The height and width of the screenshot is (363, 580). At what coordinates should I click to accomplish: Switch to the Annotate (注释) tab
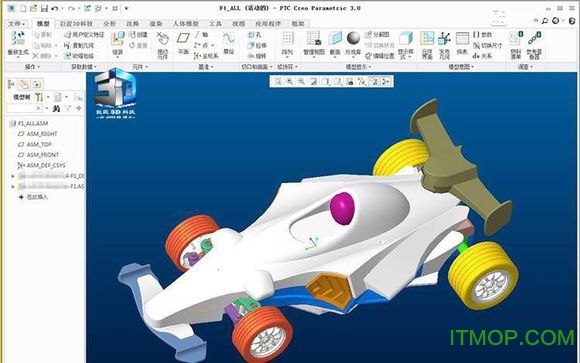[x=132, y=24]
